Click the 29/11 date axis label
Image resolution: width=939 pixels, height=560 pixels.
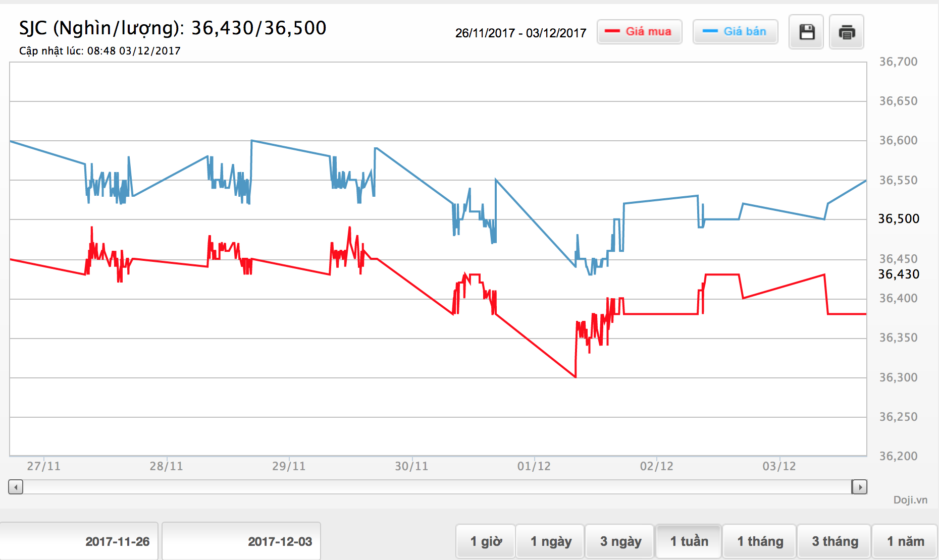(289, 466)
